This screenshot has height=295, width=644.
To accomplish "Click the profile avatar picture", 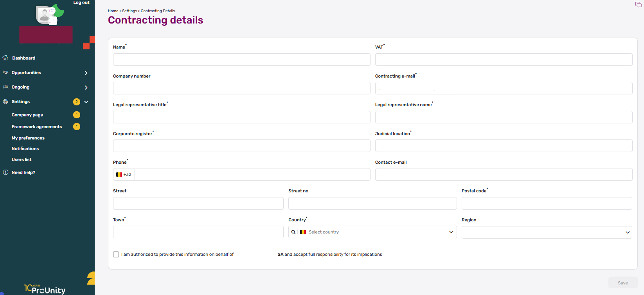I will 45,15.
